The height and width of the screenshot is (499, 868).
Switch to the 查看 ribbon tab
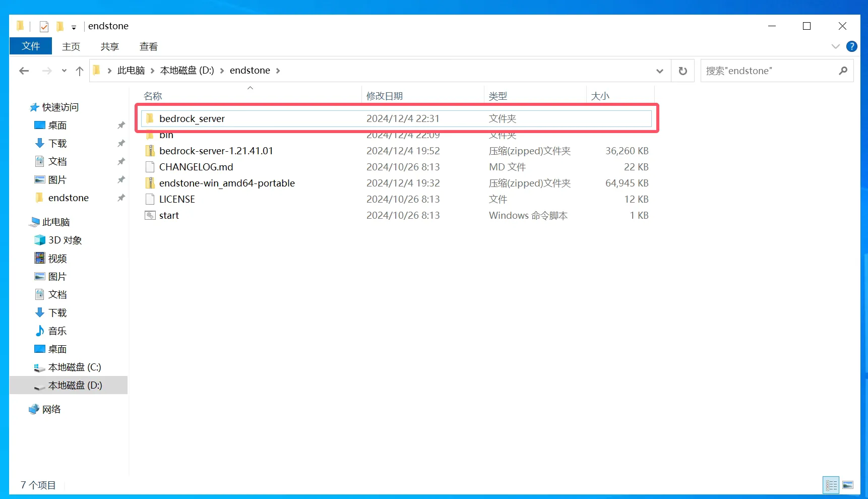click(148, 46)
